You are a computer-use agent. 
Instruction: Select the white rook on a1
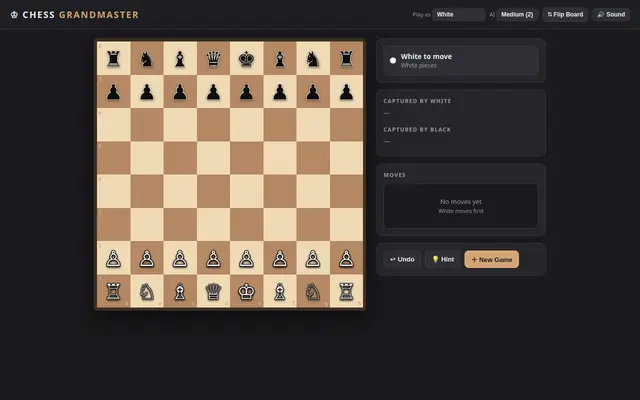(x=113, y=291)
